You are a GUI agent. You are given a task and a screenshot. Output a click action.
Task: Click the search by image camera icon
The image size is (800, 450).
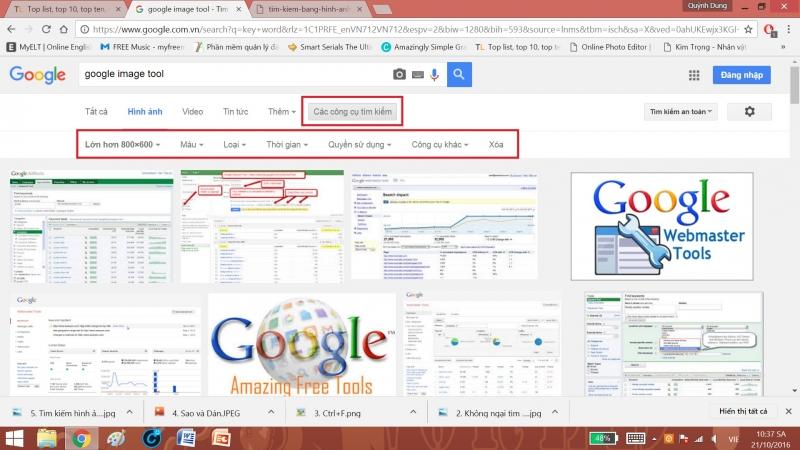coord(399,74)
